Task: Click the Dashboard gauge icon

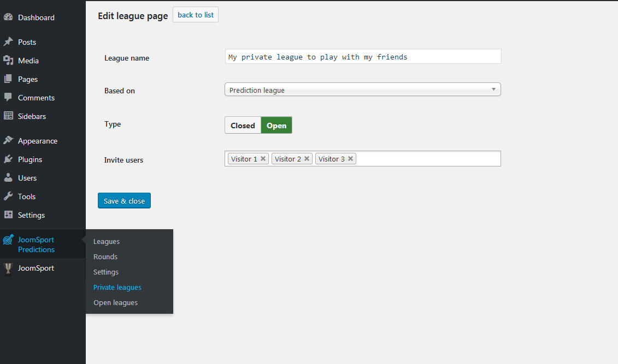Action: coord(8,17)
